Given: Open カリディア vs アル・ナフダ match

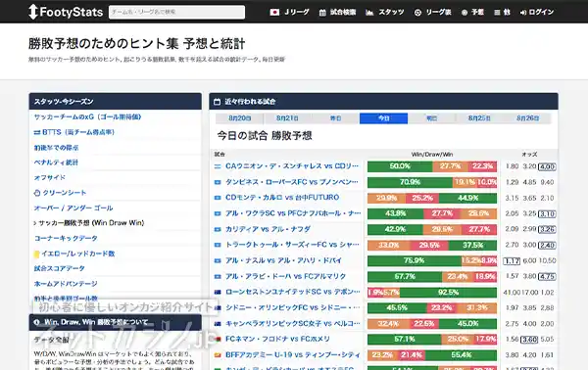Looking at the screenshot, I should [268, 229].
